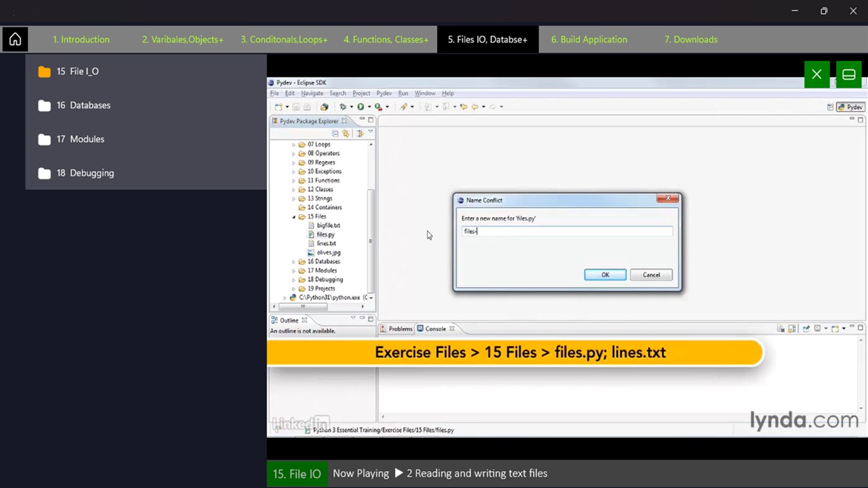Confirm Name Conflict dialog with OK
Screen dimensions: 868x488
click(x=605, y=275)
